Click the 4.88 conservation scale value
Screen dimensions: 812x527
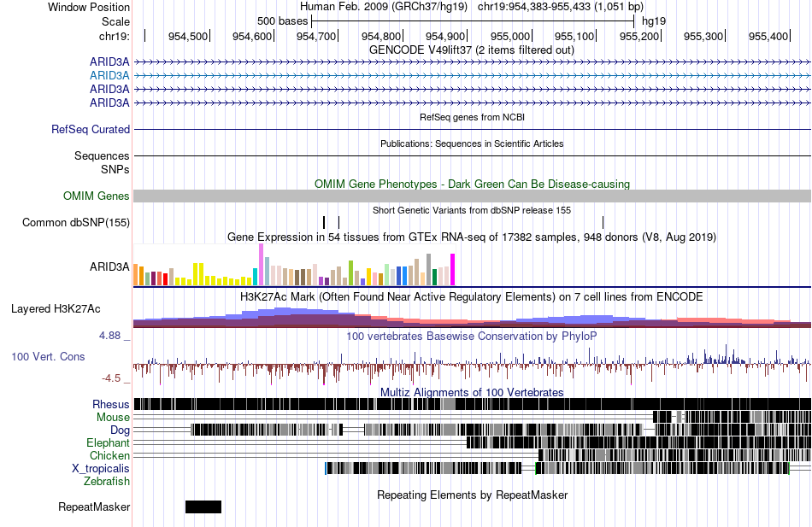pyautogui.click(x=109, y=336)
